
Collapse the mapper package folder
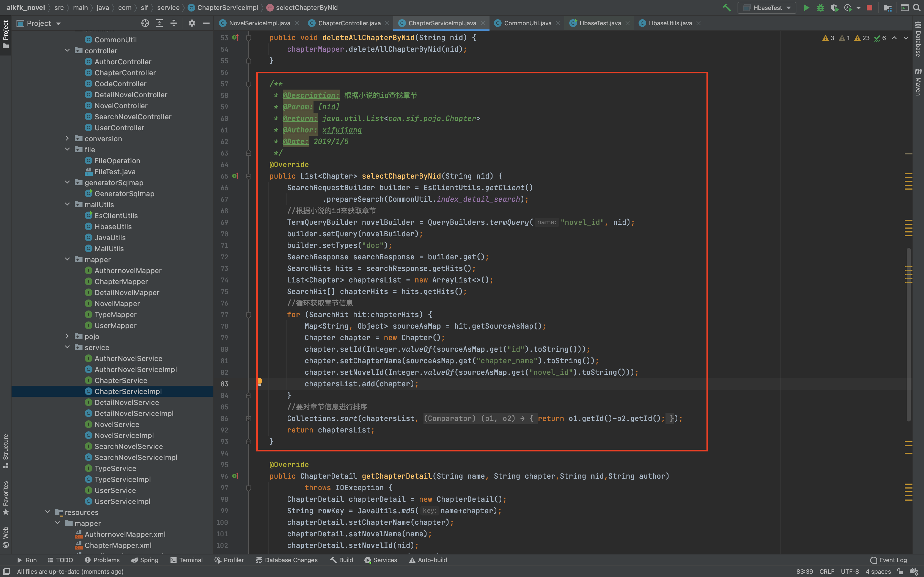(x=67, y=259)
